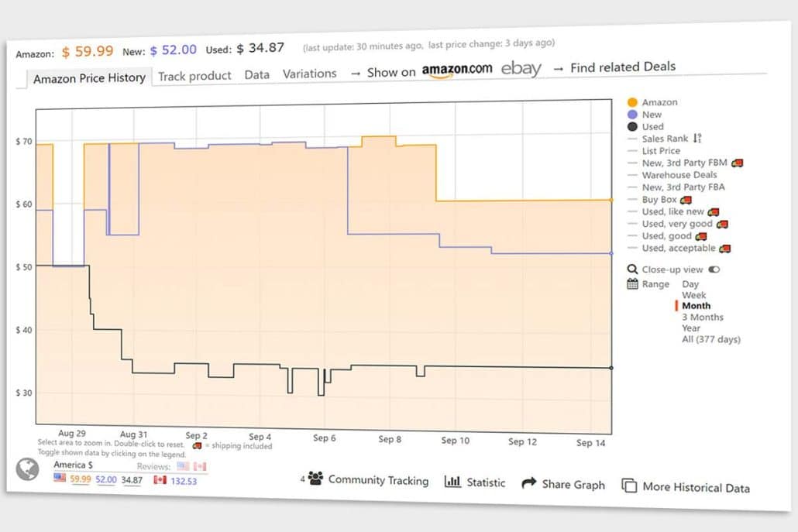The width and height of the screenshot is (798, 532).
Task: Select the Track product tab
Action: 194,75
